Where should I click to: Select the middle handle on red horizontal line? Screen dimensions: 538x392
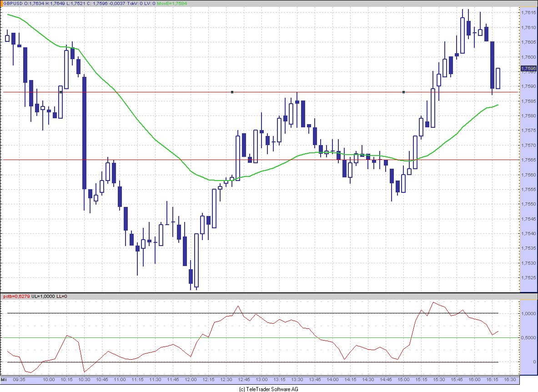tap(232, 92)
